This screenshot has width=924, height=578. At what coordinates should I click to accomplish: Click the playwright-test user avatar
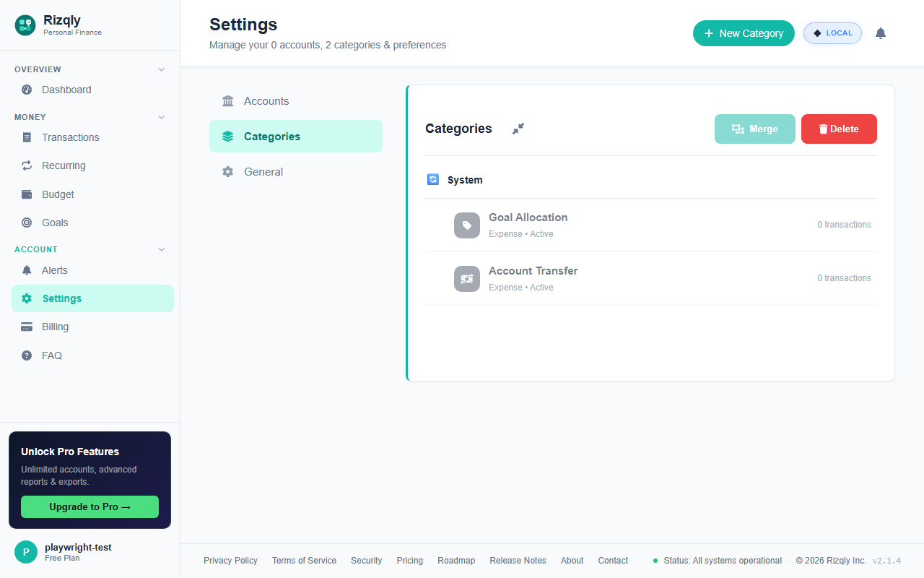coord(26,552)
